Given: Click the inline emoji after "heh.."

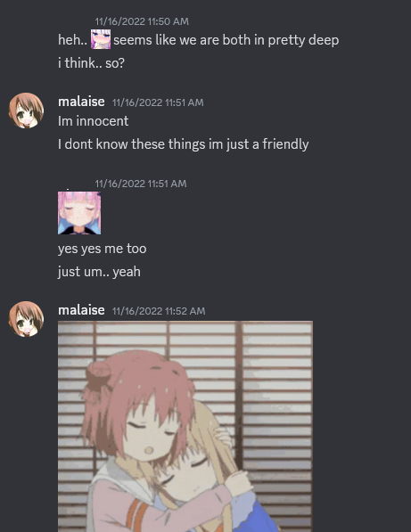Looking at the screenshot, I should coord(101,39).
